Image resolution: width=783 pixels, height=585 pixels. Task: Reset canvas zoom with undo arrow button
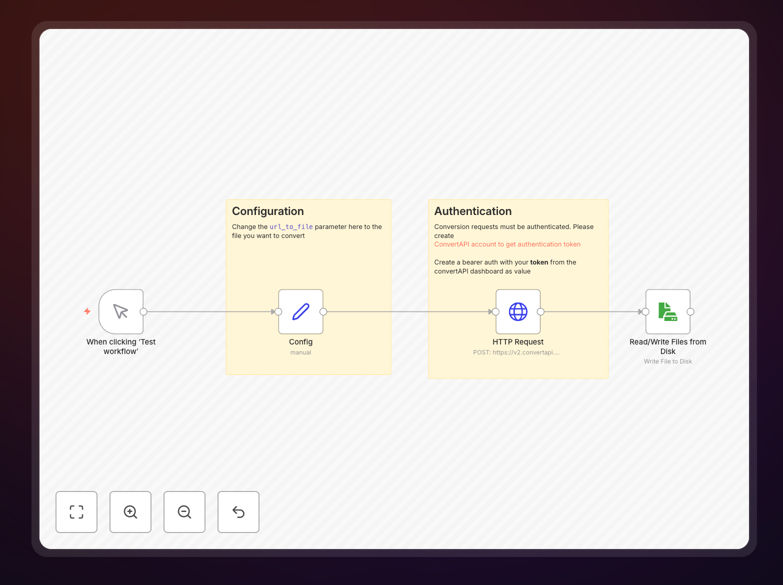coord(238,512)
